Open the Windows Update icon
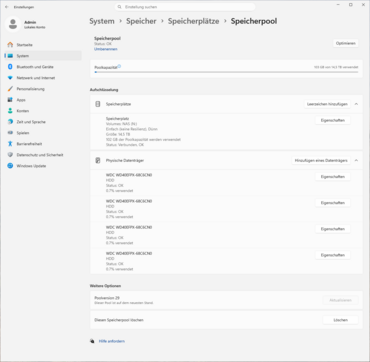Screen dimensions: 370x362 pyautogui.click(x=10, y=166)
